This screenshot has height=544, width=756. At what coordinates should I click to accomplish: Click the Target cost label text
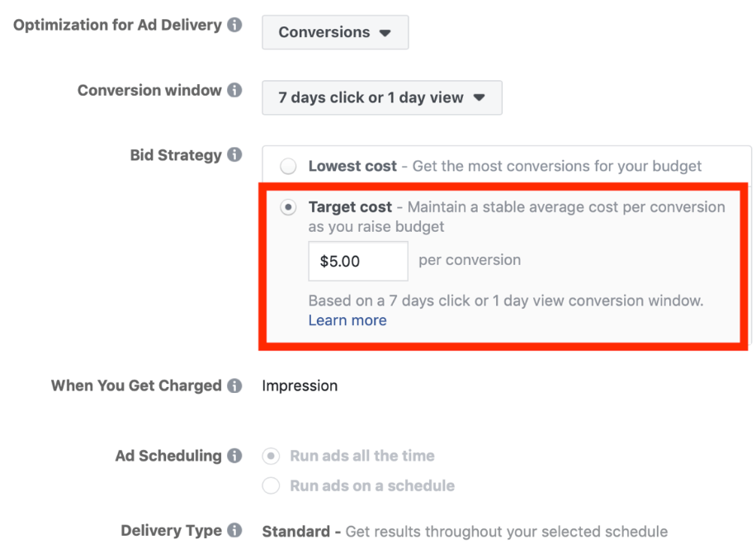(x=350, y=207)
